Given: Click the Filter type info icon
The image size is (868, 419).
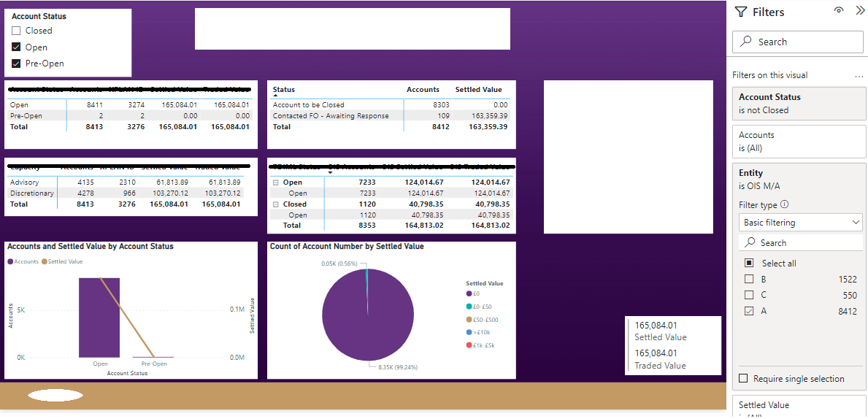Looking at the screenshot, I should click(x=784, y=204).
